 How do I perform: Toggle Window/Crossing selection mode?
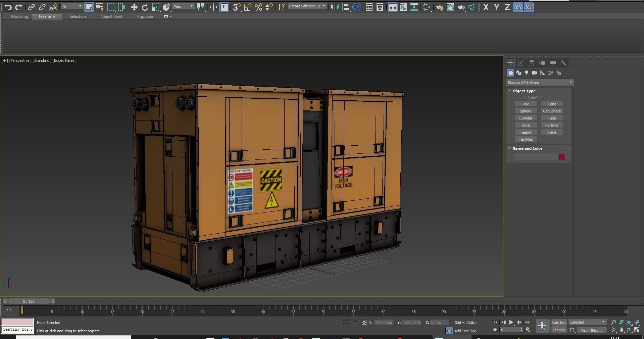coord(121,7)
